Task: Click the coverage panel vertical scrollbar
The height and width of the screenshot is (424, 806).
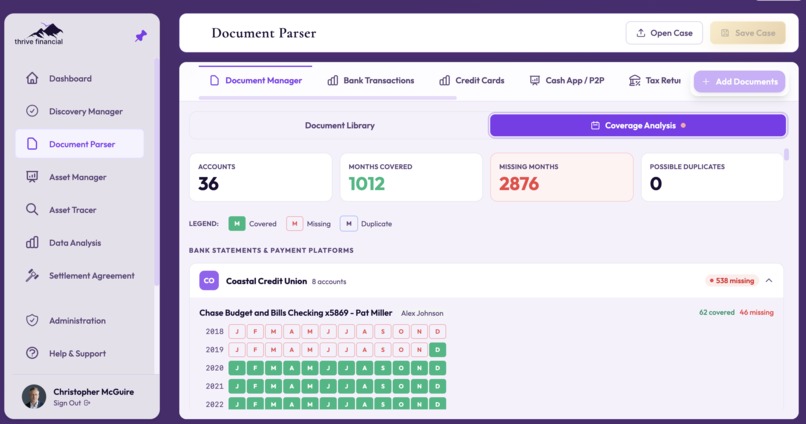Action: [786, 155]
